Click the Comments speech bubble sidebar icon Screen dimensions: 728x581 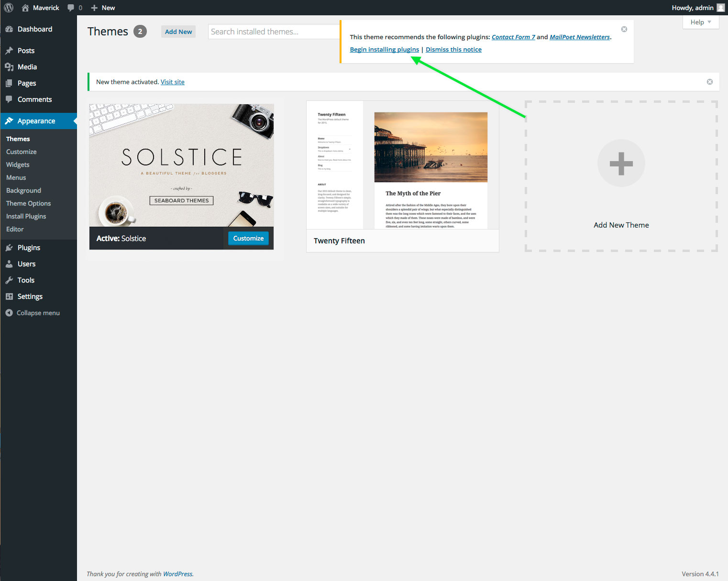9,99
